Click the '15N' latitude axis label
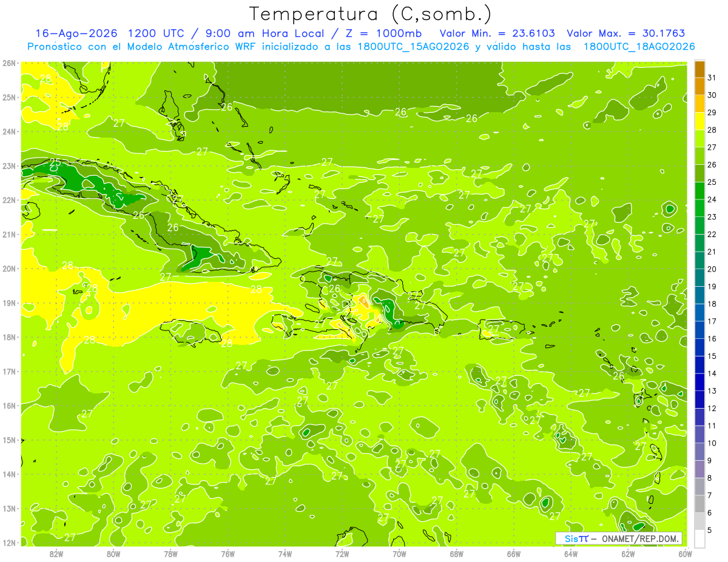The height and width of the screenshot is (562, 728). click(x=9, y=440)
